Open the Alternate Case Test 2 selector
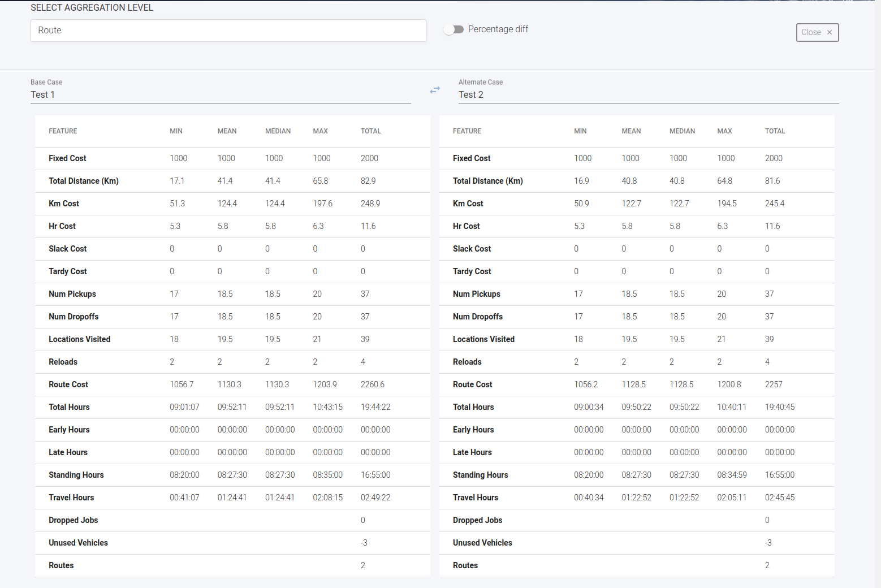 click(x=648, y=94)
